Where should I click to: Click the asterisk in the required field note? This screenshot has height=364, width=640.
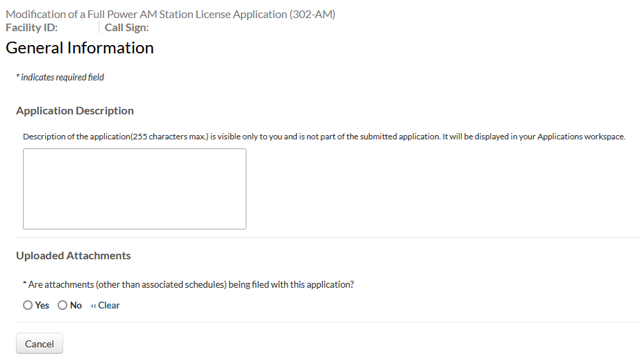[17, 78]
